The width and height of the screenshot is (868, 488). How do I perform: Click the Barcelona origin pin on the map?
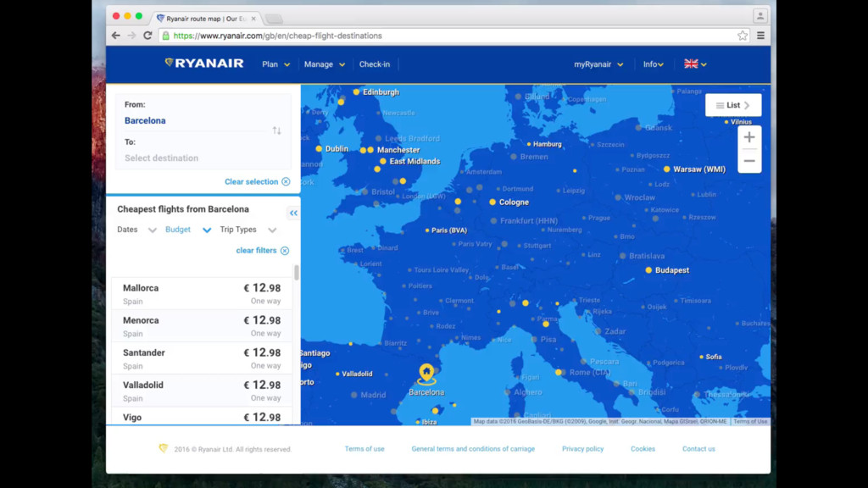coord(426,374)
